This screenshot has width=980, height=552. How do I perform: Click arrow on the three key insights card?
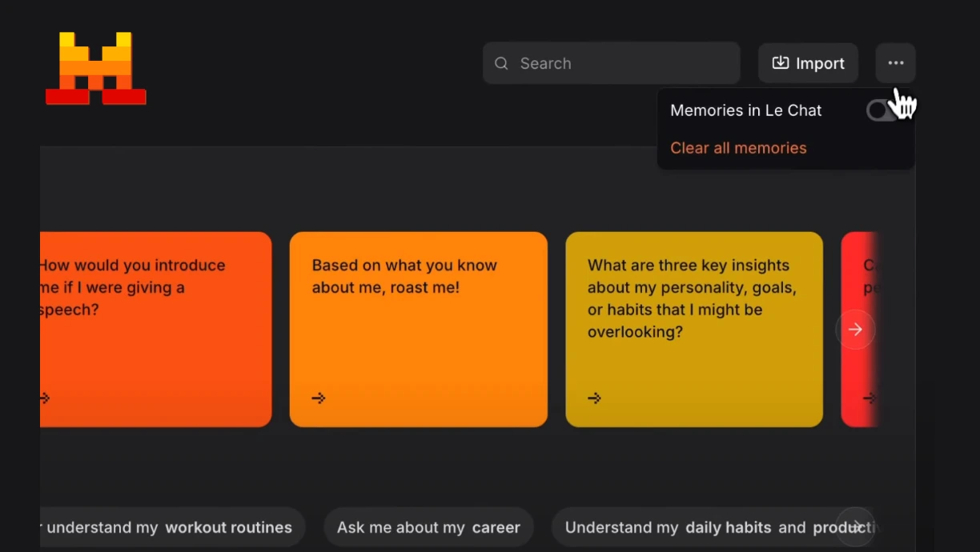point(594,398)
